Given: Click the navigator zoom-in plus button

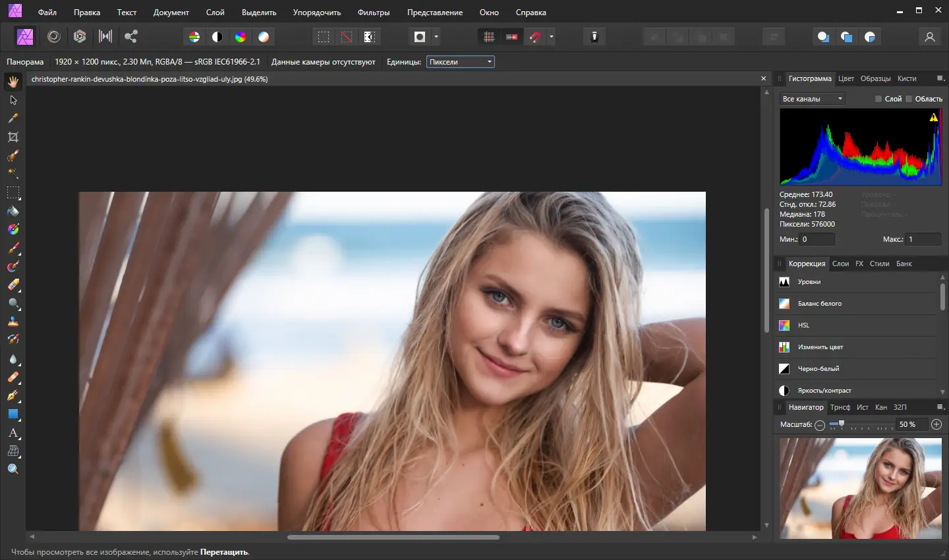Looking at the screenshot, I should pos(936,425).
